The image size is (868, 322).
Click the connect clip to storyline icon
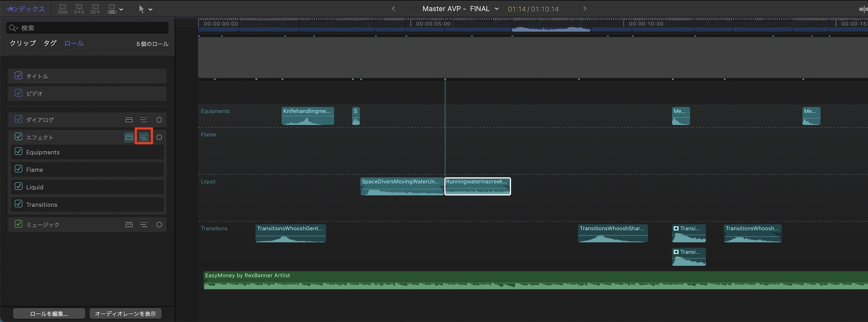pos(62,9)
